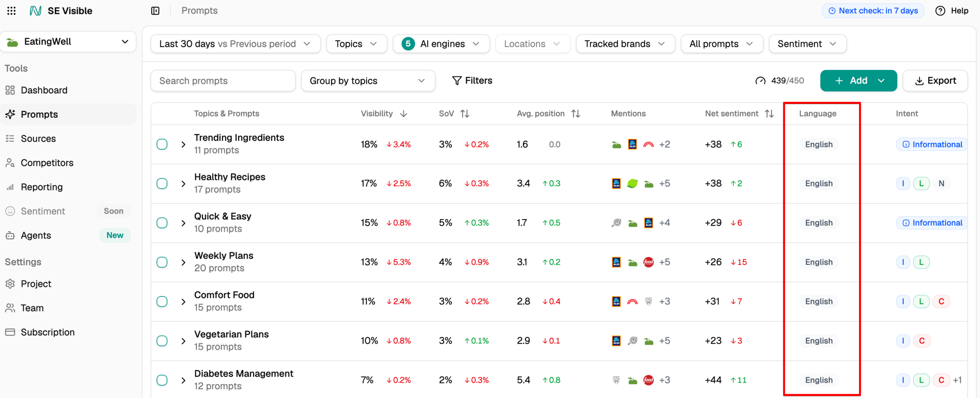
Task: Click the Next check in 7 days badge
Action: point(873,11)
